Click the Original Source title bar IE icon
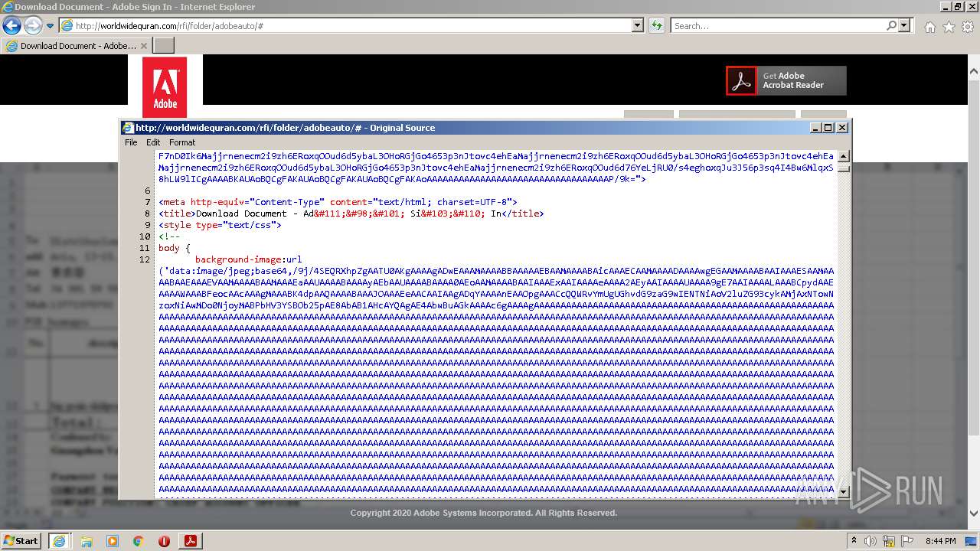 pos(128,128)
